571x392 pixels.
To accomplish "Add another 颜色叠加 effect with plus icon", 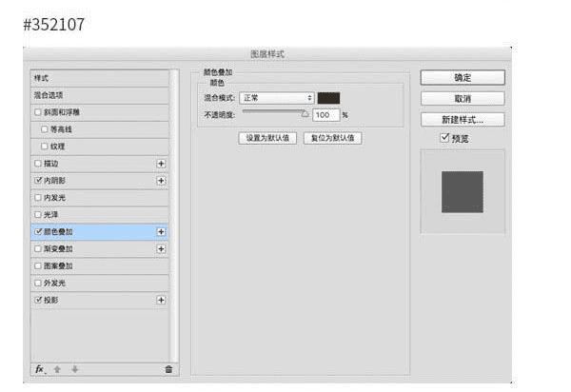I will click(x=161, y=232).
